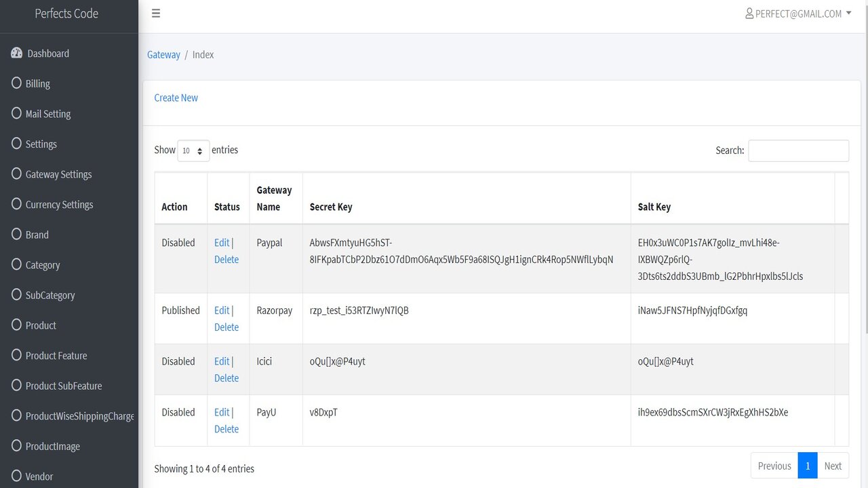Delete the PayU gateway entry
Image resolution: width=868 pixels, height=488 pixels.
coord(226,429)
